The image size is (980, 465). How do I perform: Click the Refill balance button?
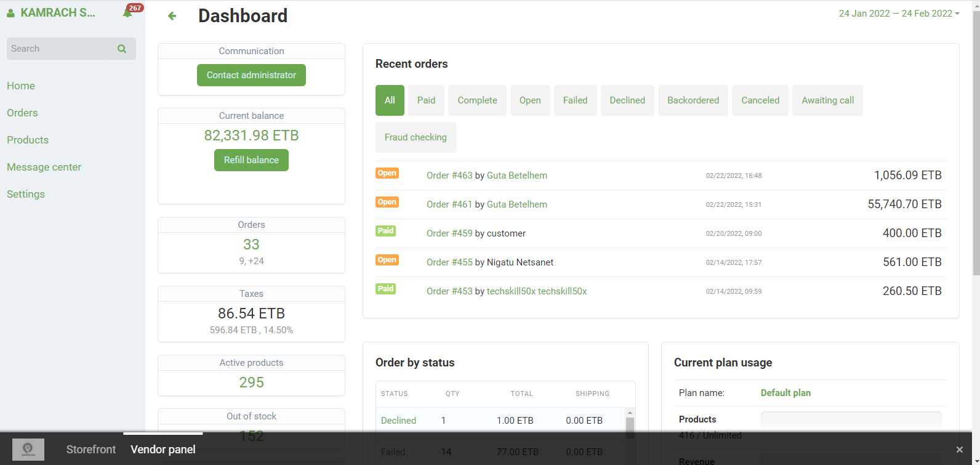click(x=251, y=160)
